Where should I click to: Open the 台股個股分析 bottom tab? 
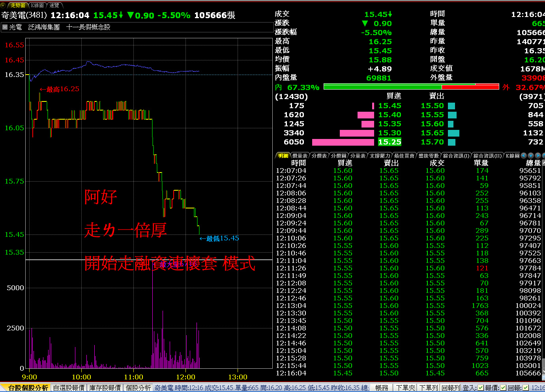pos(28,388)
